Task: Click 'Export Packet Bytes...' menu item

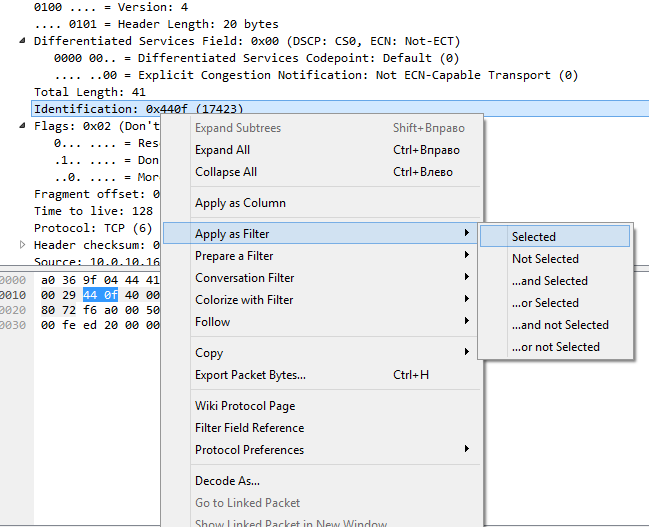Action: [x=250, y=375]
